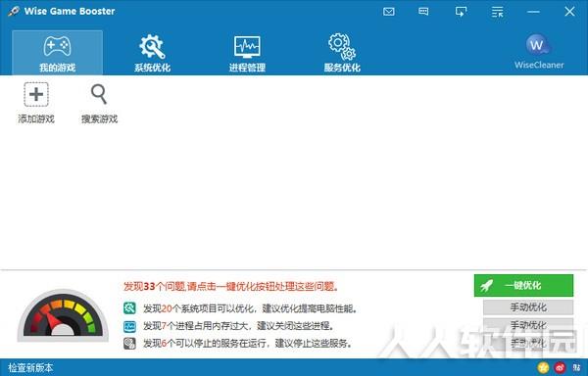Click 手动优化 for system items

[528, 307]
